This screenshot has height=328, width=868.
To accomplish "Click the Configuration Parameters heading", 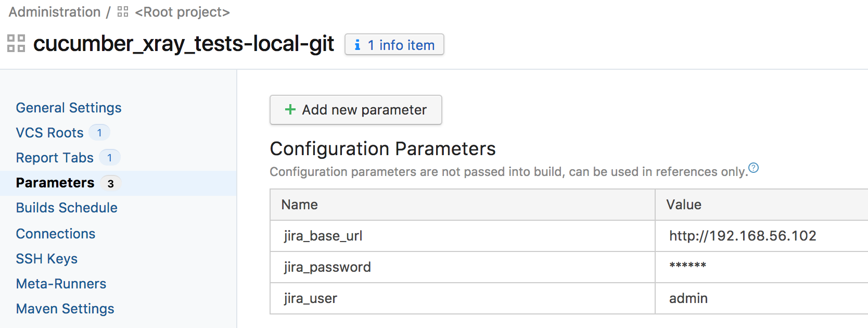I will [383, 149].
